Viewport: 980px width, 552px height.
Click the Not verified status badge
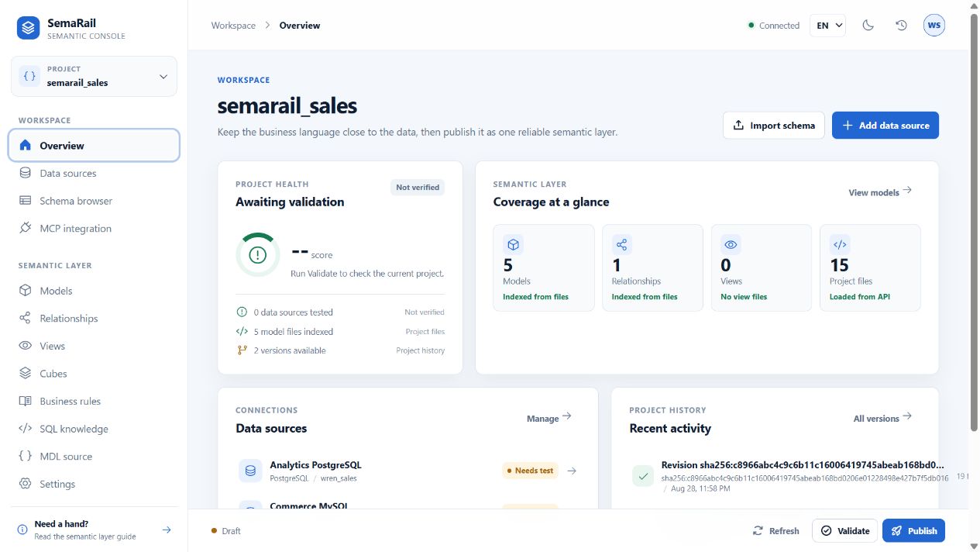tap(418, 188)
